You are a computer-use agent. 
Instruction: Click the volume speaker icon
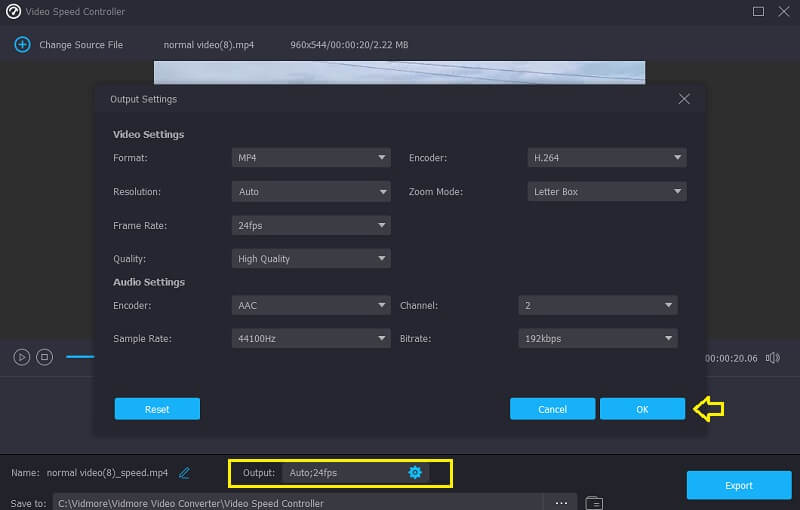772,357
